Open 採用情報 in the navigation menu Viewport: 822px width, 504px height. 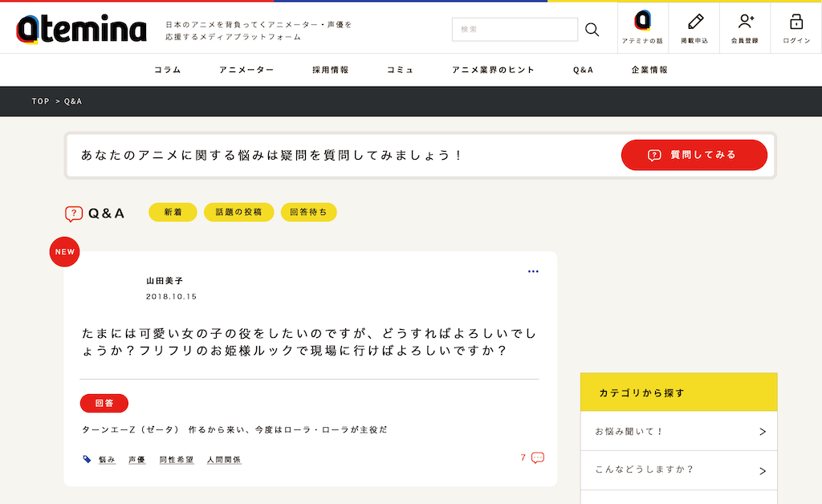(330, 70)
